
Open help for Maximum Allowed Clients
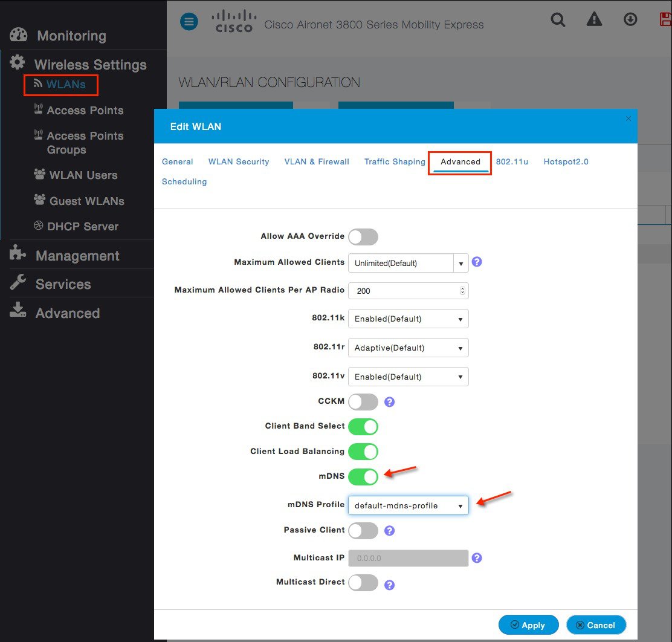point(477,262)
